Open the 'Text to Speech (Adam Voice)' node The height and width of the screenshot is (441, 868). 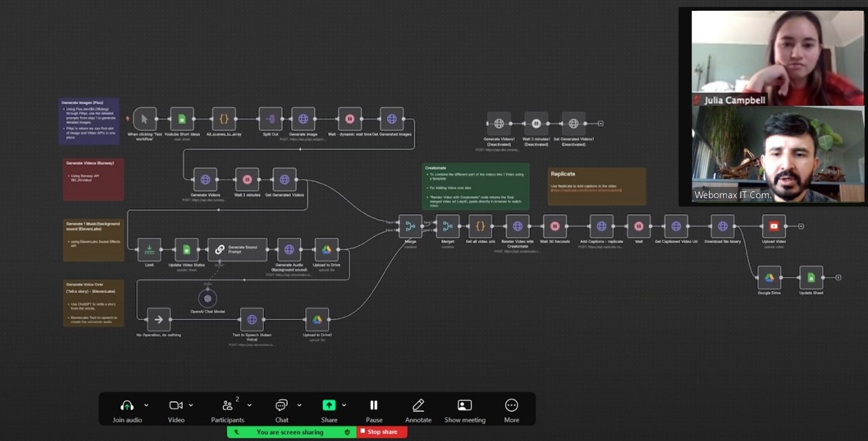pyautogui.click(x=252, y=319)
